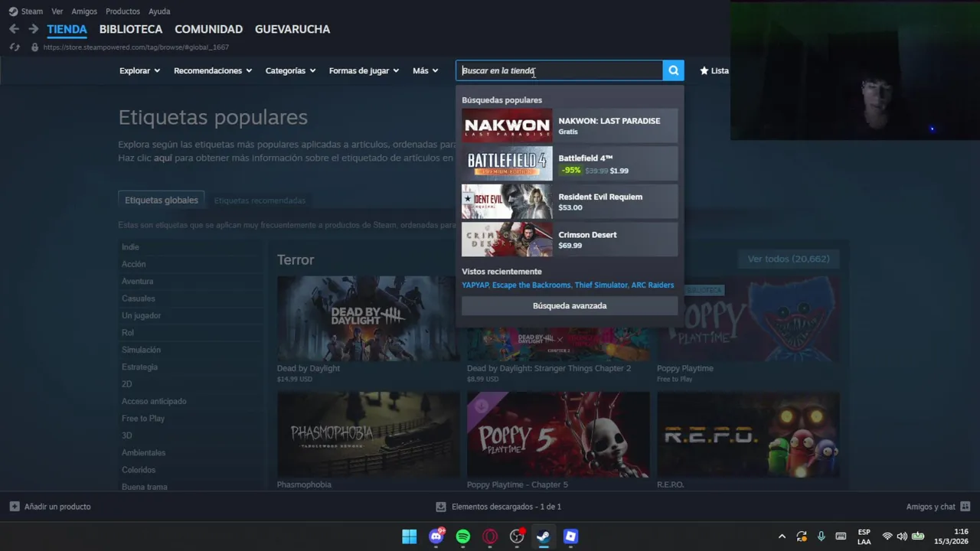Open the blue app right of Steam in taskbar
Image resolution: width=980 pixels, height=551 pixels.
(570, 536)
